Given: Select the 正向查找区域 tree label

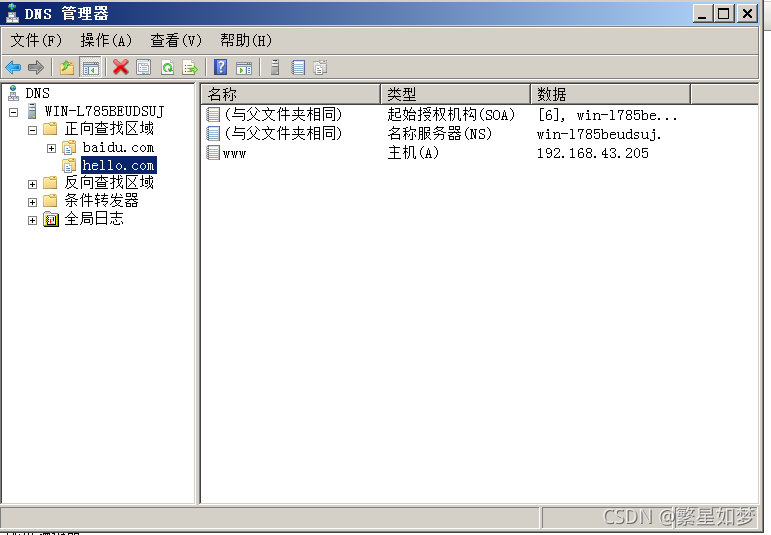Looking at the screenshot, I should [109, 129].
